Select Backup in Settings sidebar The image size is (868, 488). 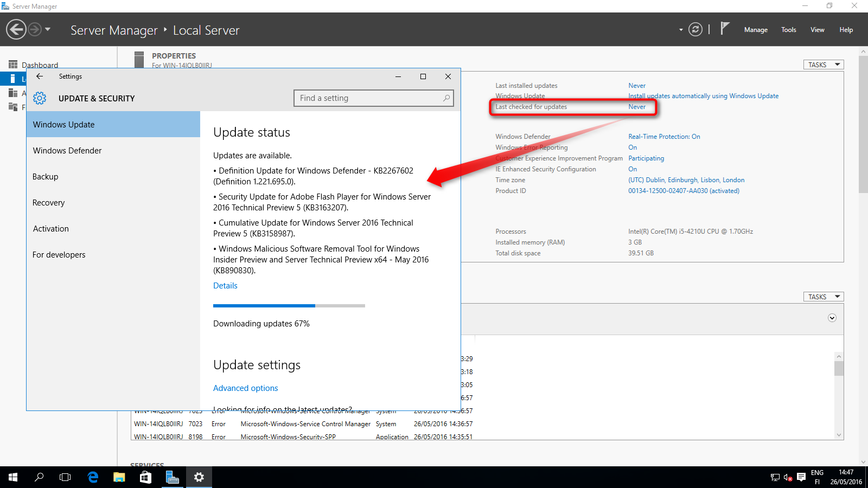click(113, 177)
